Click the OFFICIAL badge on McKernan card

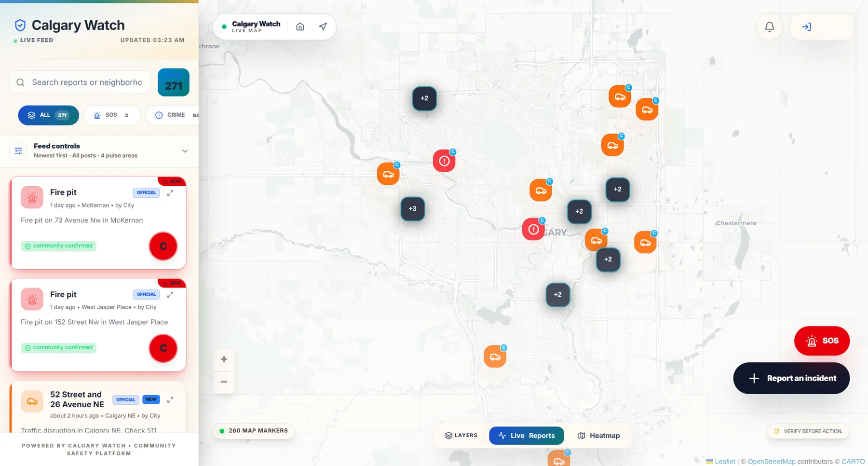(146, 192)
